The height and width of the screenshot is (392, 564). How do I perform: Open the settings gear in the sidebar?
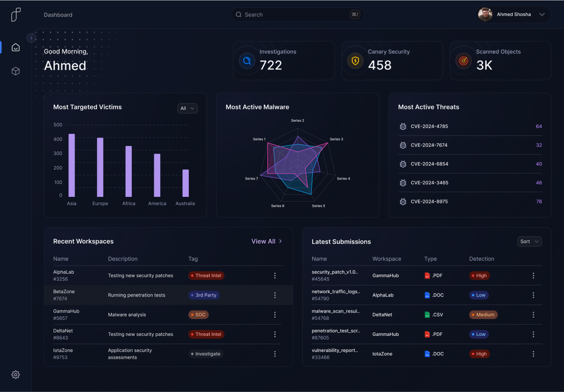pyautogui.click(x=16, y=374)
